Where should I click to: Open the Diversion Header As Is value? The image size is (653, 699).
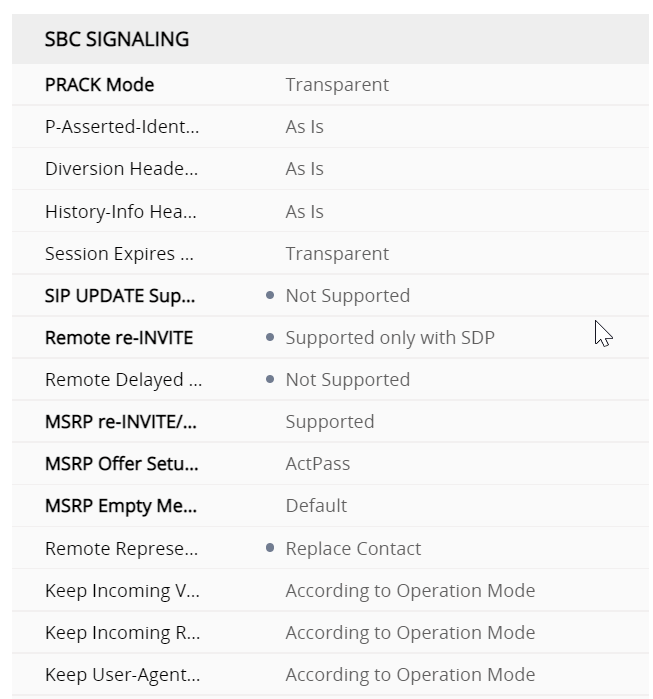click(304, 169)
